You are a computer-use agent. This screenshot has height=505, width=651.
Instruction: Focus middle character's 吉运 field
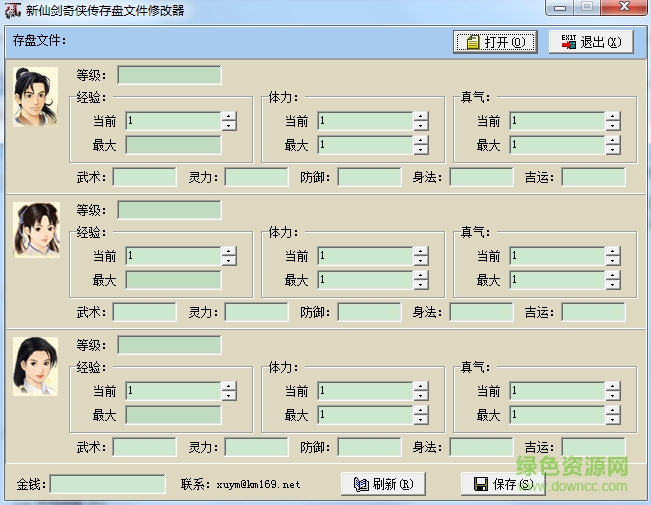tap(593, 312)
